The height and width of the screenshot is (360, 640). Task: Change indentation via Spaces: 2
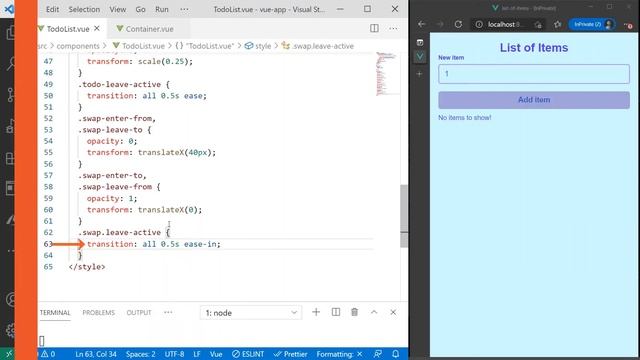pyautogui.click(x=140, y=354)
